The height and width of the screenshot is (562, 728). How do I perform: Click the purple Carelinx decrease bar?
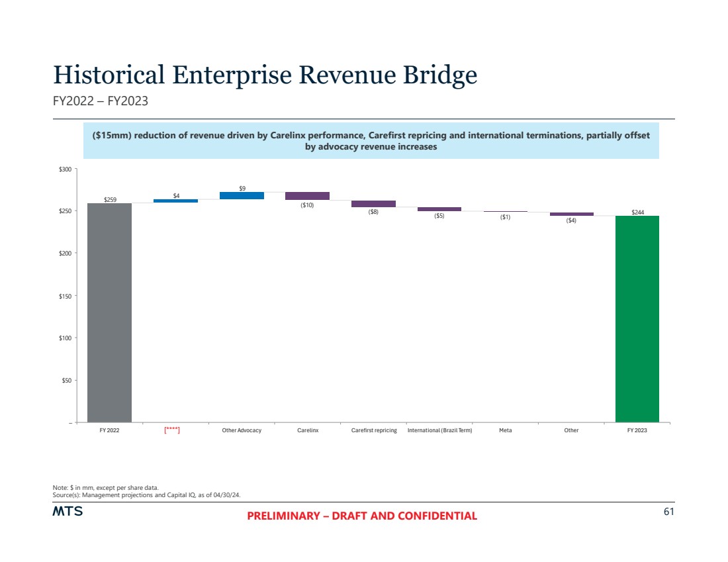click(x=307, y=196)
